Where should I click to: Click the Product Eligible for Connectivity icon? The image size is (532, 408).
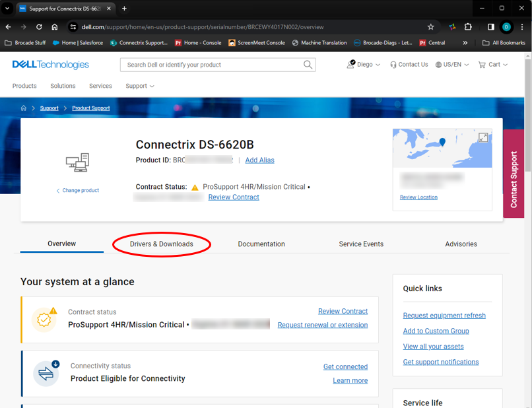(x=46, y=373)
